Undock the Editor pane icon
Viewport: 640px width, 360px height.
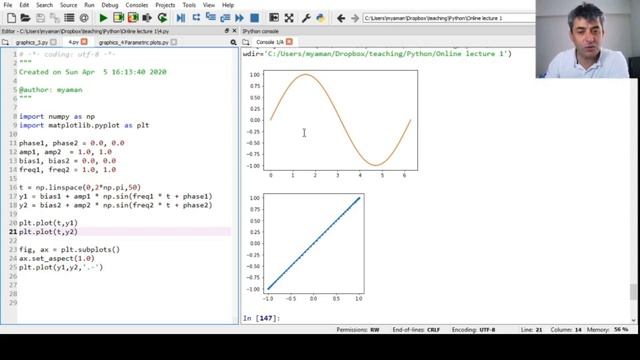coord(227,31)
